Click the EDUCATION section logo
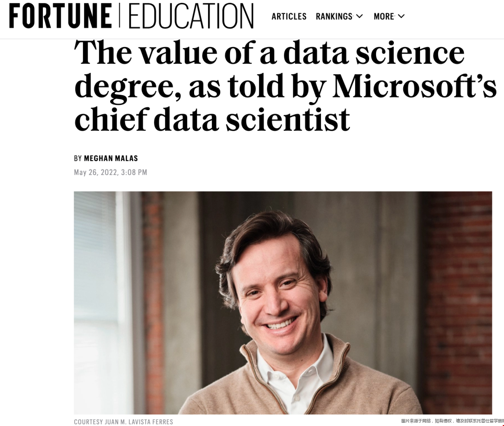This screenshot has height=426, width=504. (x=190, y=17)
